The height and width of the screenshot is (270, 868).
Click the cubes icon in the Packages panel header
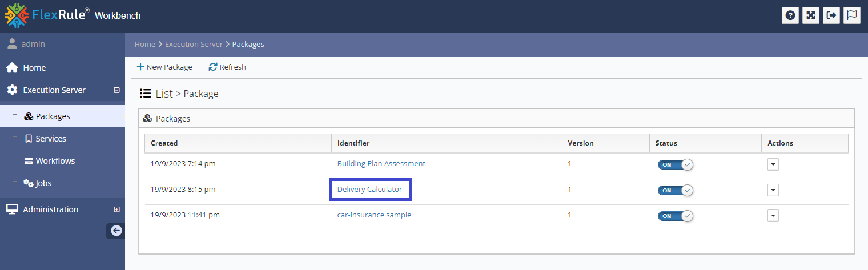147,119
